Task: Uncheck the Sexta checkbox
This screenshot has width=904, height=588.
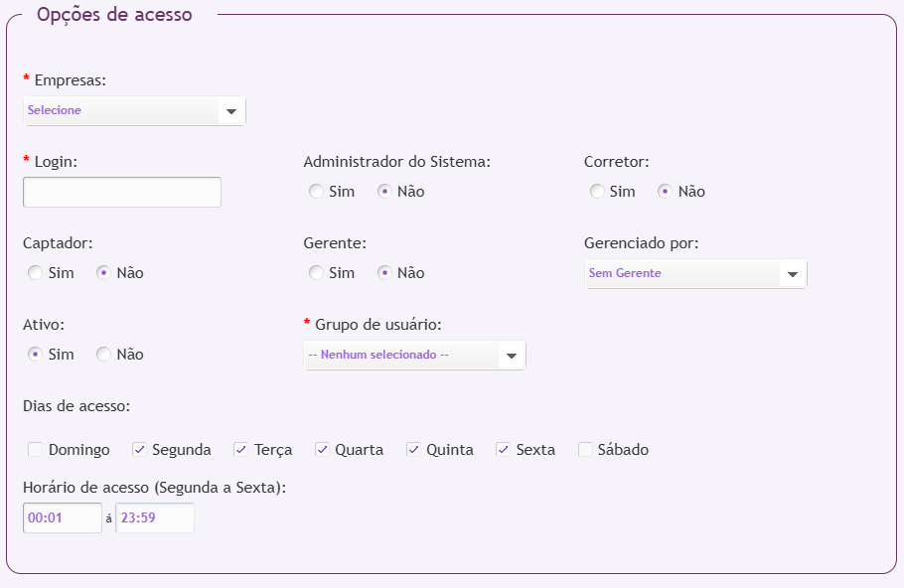Action: tap(504, 450)
